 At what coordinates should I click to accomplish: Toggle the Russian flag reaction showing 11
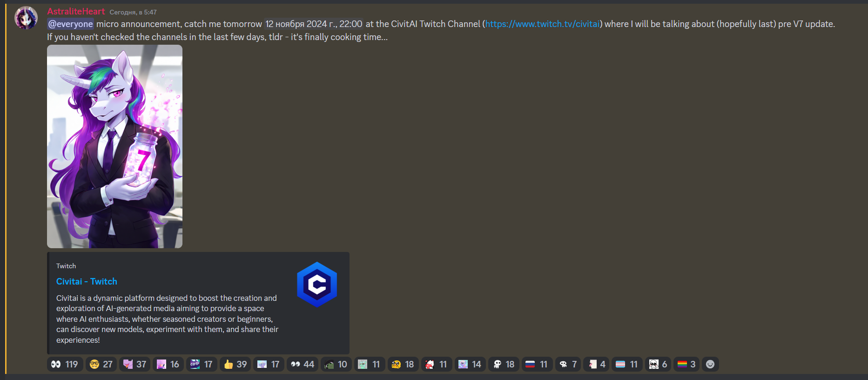point(537,364)
